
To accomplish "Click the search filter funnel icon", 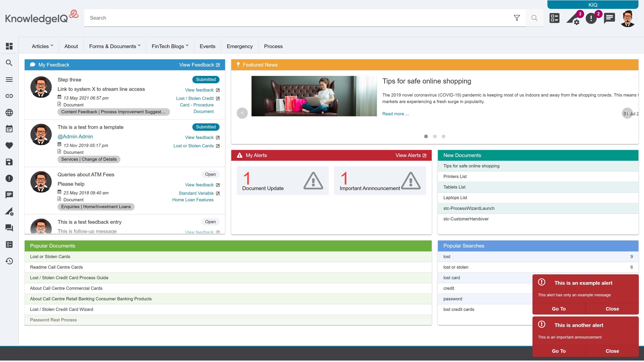I will [x=517, y=18].
